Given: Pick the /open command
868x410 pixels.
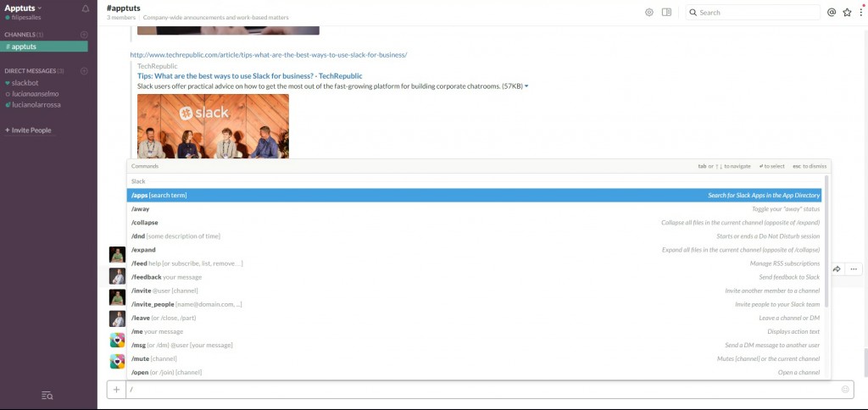Looking at the screenshot, I should coord(474,373).
